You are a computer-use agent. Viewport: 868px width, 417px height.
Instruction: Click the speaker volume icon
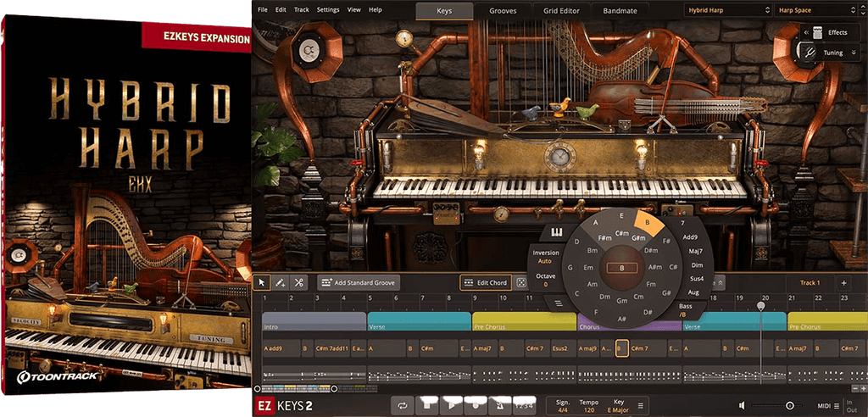point(743,405)
